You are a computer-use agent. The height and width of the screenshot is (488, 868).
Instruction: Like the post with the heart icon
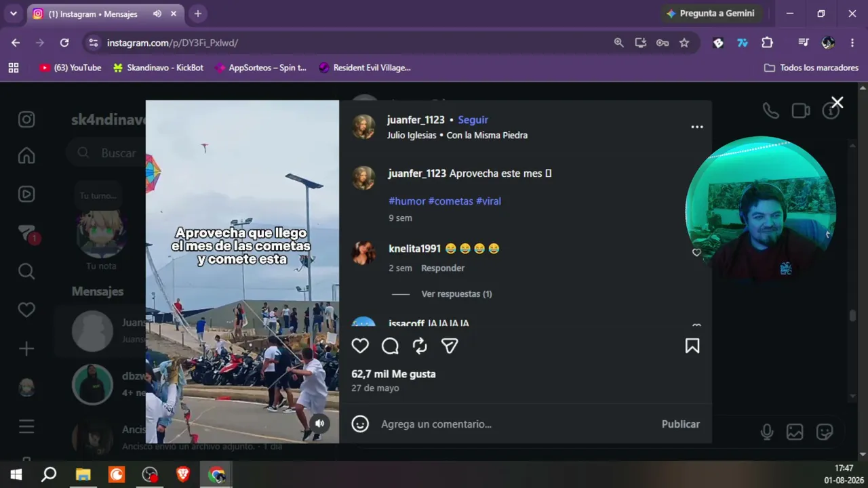point(360,346)
